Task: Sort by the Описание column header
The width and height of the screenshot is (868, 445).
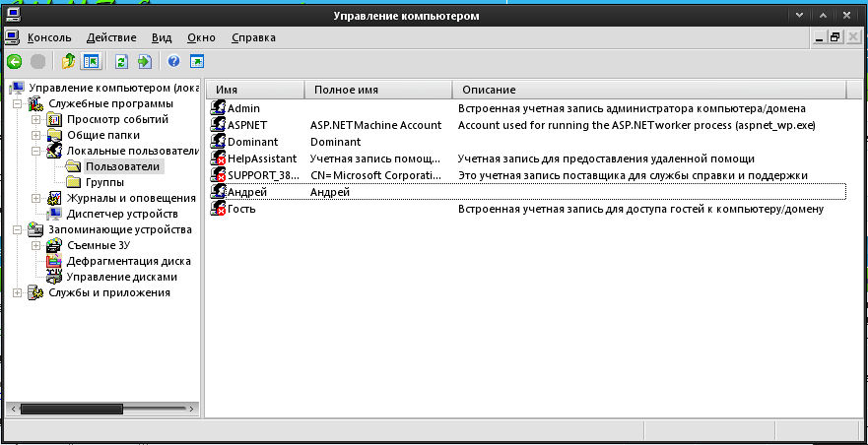Action: pos(489,90)
